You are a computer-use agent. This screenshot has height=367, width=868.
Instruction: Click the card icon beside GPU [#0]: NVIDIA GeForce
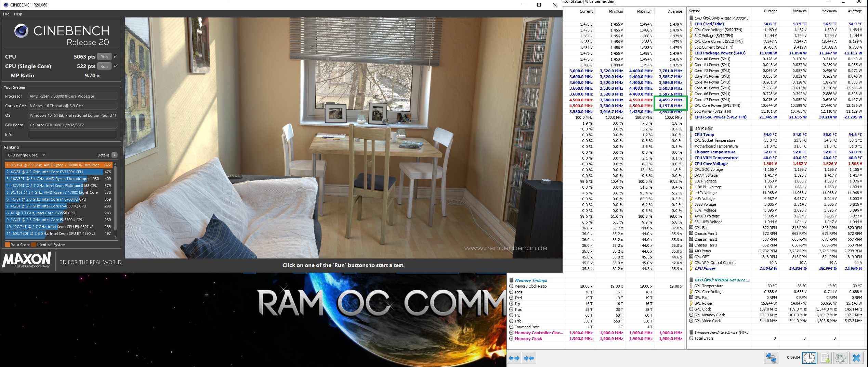691,280
